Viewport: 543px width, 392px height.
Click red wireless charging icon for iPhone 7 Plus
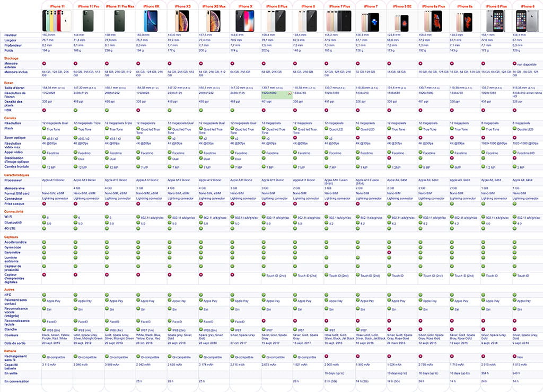pyautogui.click(x=326, y=356)
